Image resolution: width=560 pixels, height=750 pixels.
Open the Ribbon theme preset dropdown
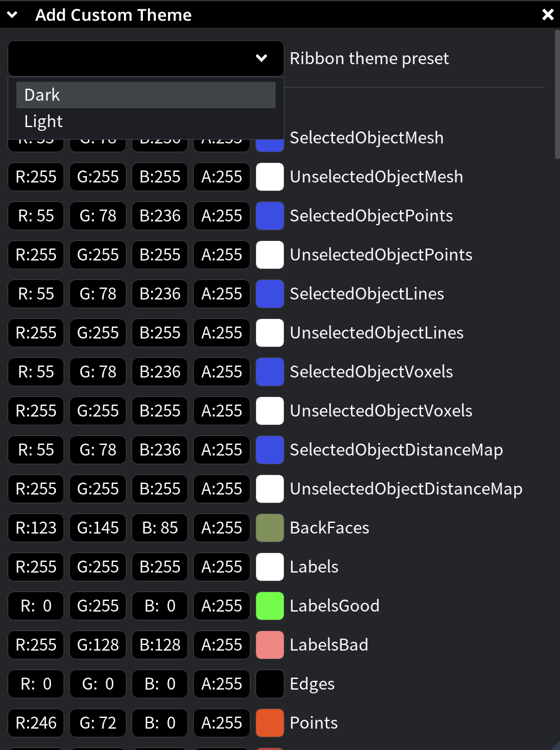pyautogui.click(x=262, y=58)
